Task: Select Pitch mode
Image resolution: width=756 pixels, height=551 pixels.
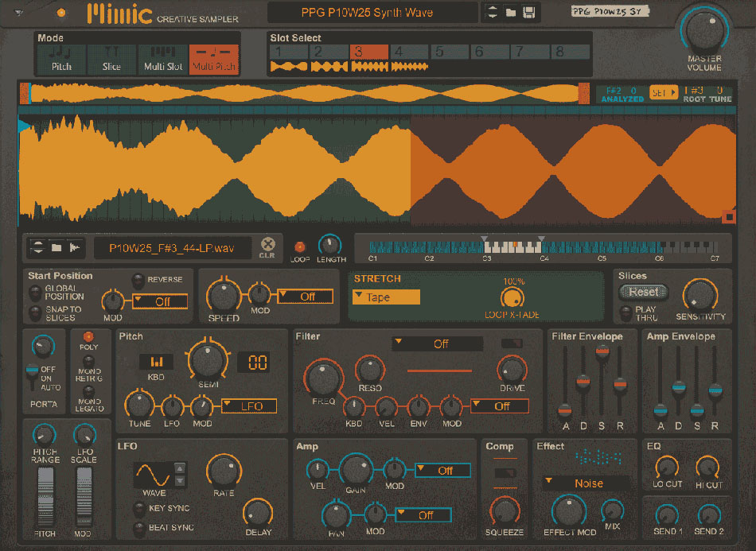Action: coord(62,60)
